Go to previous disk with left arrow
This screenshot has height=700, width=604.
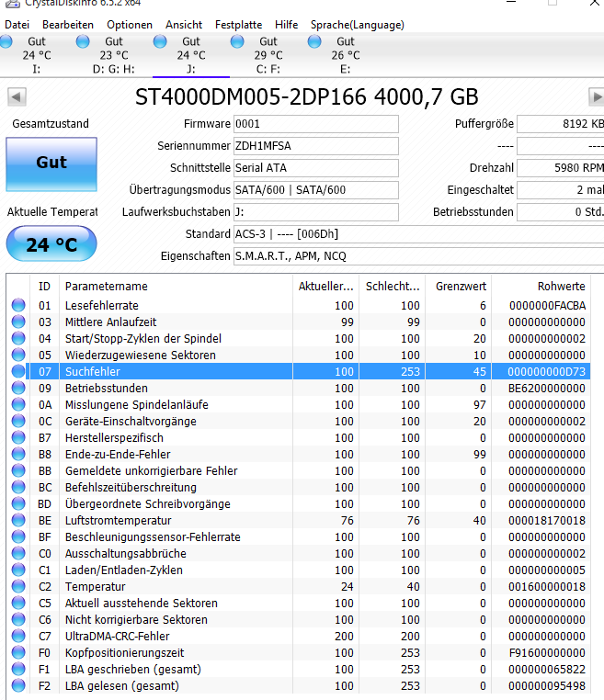(x=17, y=96)
